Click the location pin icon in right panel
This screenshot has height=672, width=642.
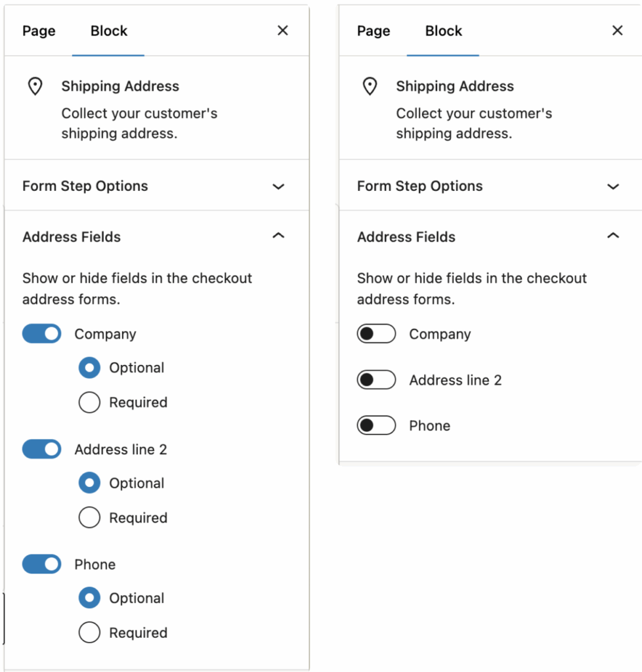pos(370,87)
